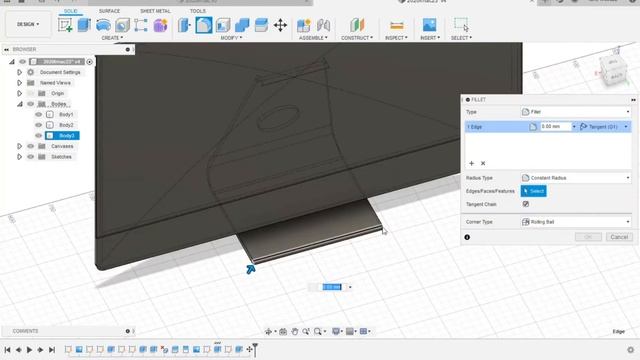
Task: Jump to timeline beginning
Action: (7, 350)
